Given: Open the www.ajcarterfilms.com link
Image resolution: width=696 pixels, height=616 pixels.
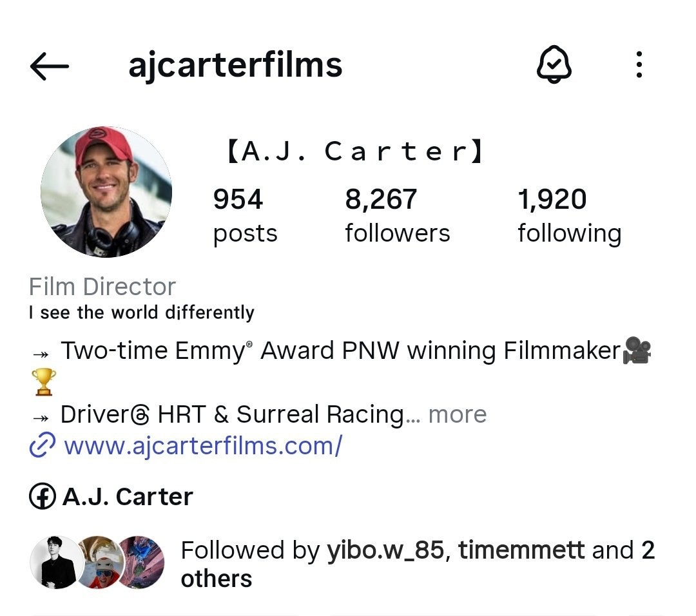Looking at the screenshot, I should pyautogui.click(x=203, y=446).
